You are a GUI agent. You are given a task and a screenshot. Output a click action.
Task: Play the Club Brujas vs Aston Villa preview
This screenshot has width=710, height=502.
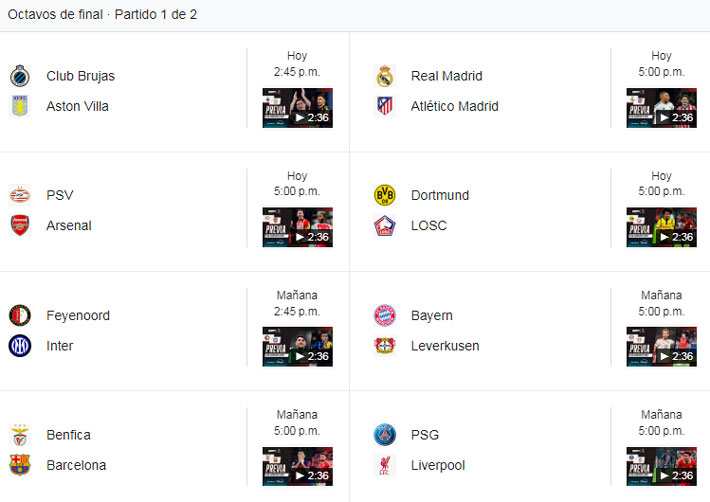[x=297, y=108]
